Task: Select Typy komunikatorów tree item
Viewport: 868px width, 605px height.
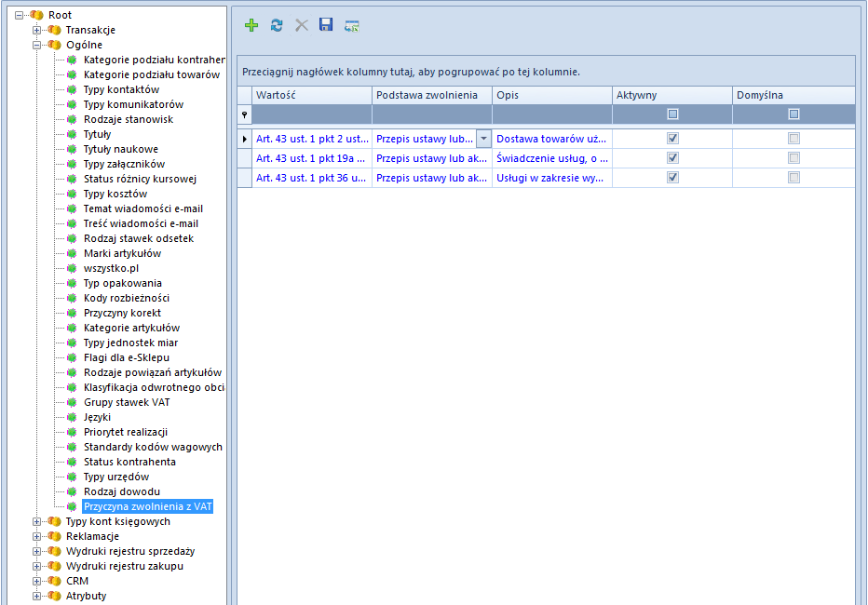Action: (x=133, y=104)
